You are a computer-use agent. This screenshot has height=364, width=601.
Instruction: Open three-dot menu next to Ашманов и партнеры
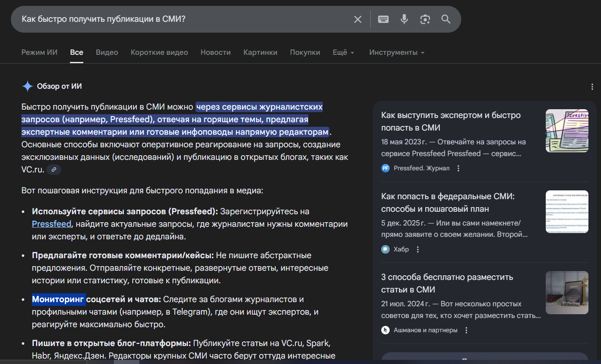point(466,330)
